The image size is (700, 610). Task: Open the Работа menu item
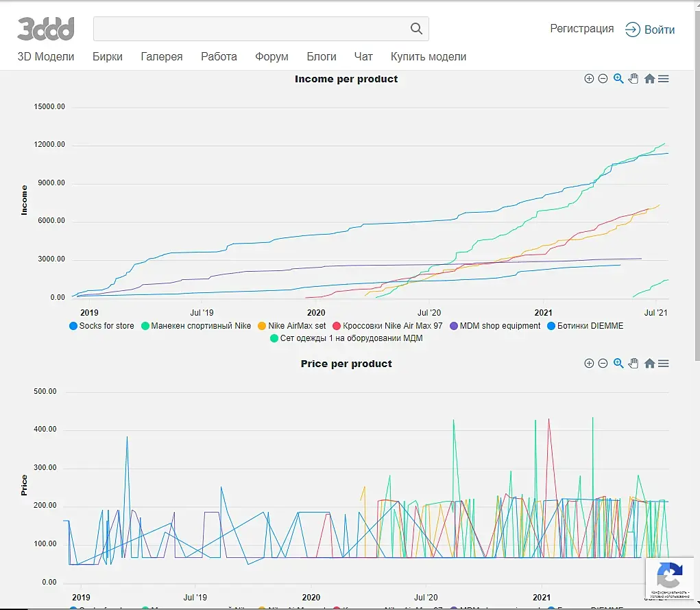219,57
